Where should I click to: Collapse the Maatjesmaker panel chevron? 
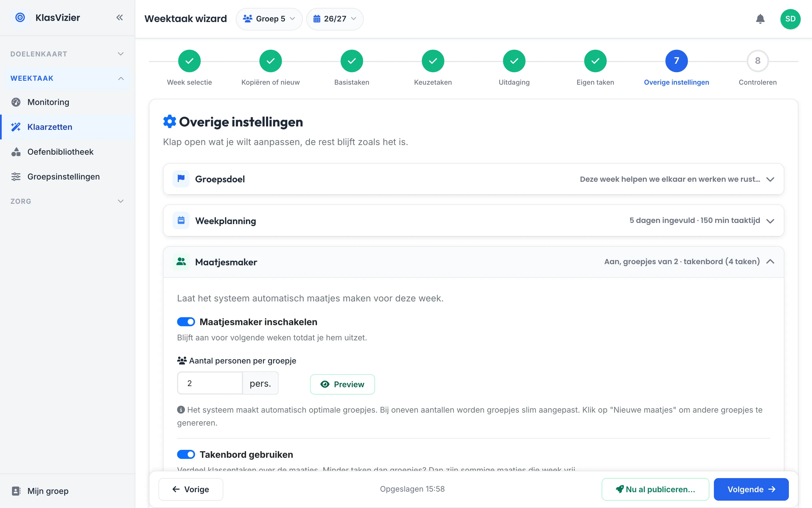tap(770, 262)
